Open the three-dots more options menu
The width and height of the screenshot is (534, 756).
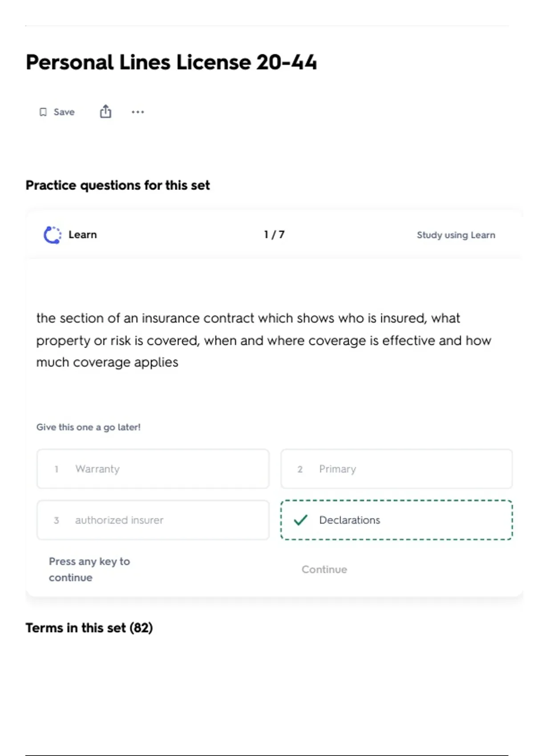click(138, 112)
